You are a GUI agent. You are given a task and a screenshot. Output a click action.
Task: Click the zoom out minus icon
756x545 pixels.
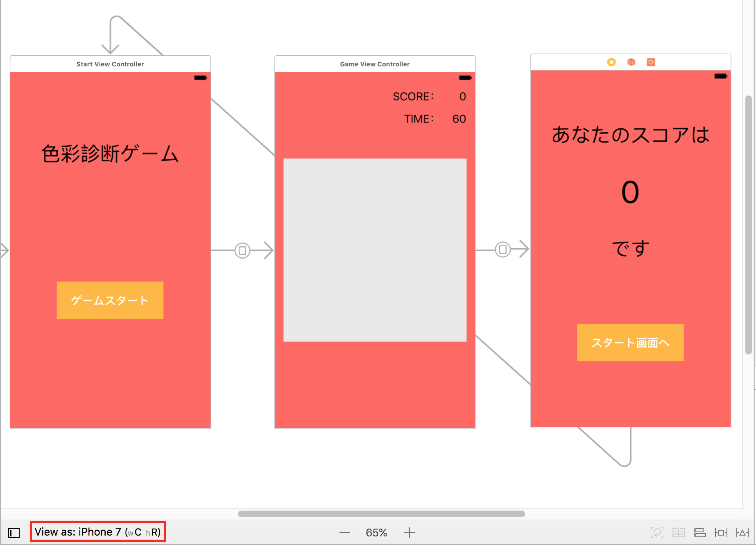(345, 533)
